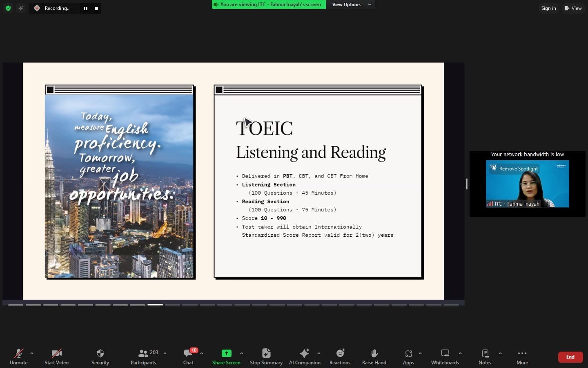This screenshot has height=368, width=588.
Task: Click the red Recording indicator icon
Action: (37, 8)
